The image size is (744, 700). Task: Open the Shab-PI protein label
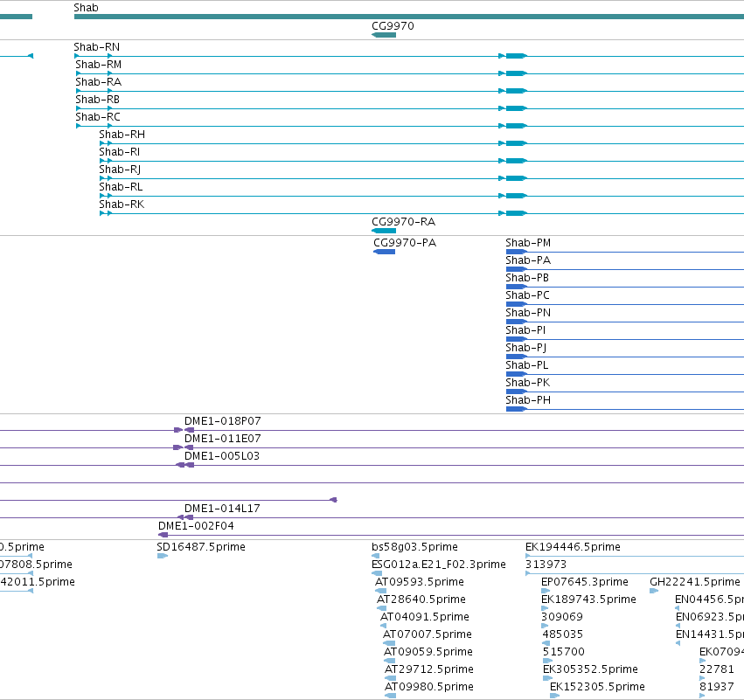pyautogui.click(x=525, y=330)
